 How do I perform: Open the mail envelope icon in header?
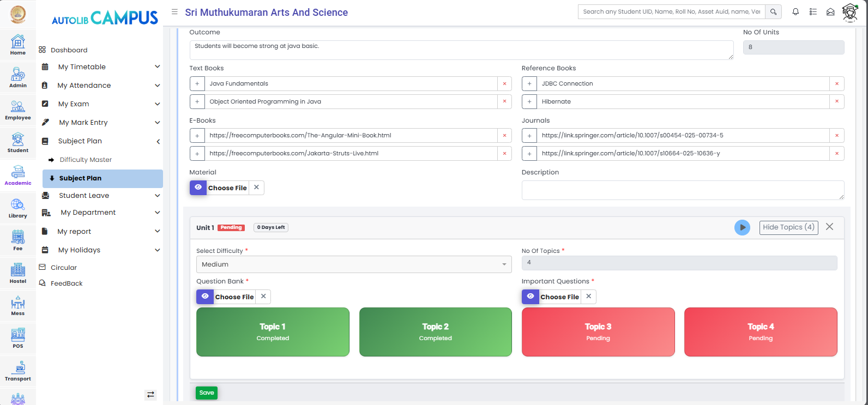pos(830,12)
